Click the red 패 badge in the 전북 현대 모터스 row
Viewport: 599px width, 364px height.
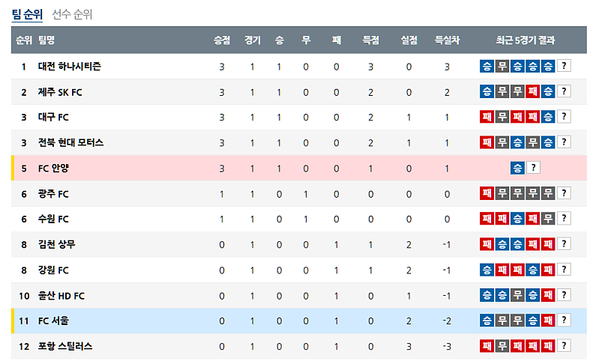(487, 143)
